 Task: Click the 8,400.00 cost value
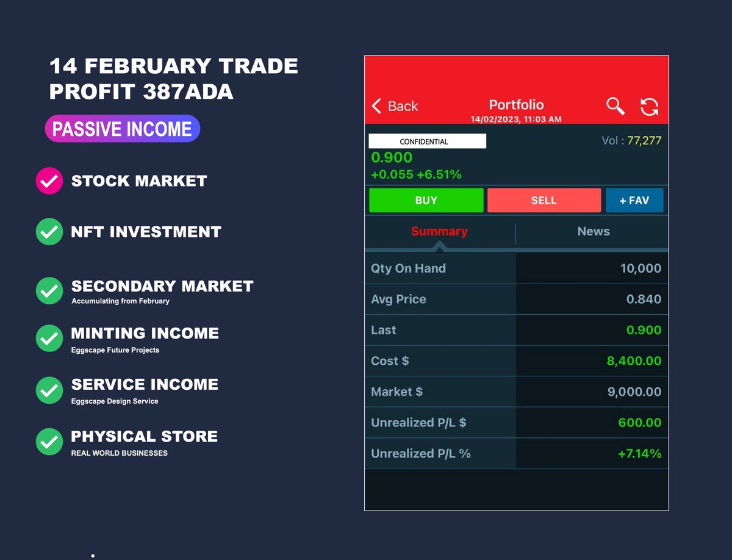[x=634, y=361]
